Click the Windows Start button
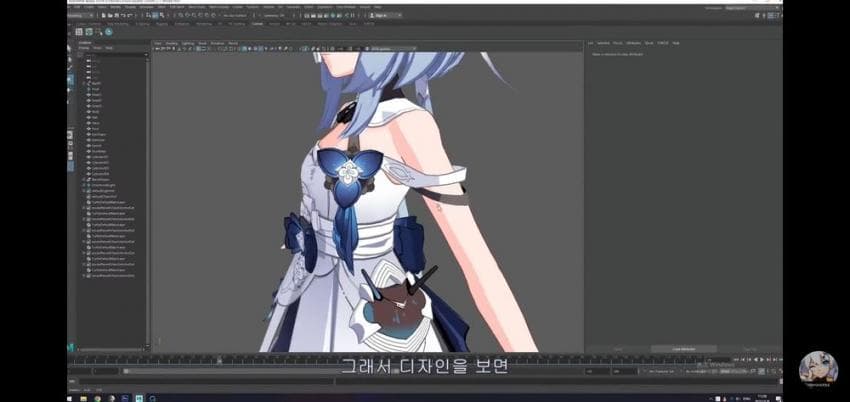 point(73,397)
